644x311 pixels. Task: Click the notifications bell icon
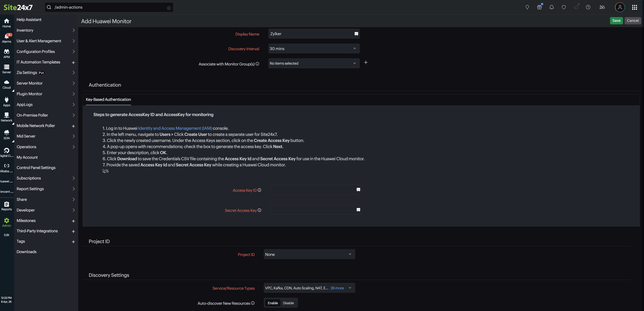click(552, 7)
